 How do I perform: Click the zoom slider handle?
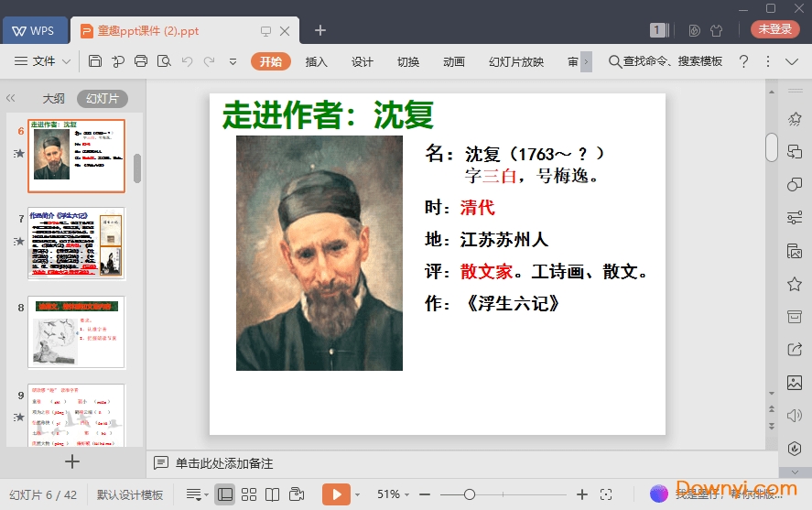click(x=469, y=494)
